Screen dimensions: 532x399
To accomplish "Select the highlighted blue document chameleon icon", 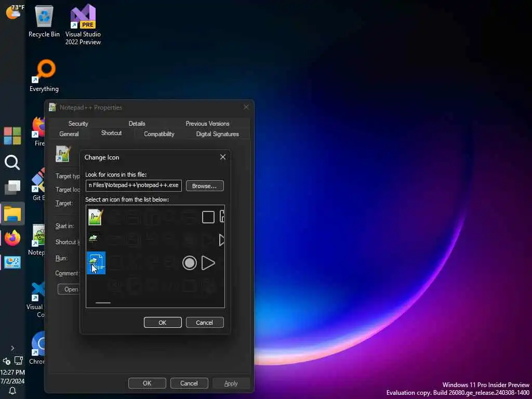I will (x=96, y=262).
